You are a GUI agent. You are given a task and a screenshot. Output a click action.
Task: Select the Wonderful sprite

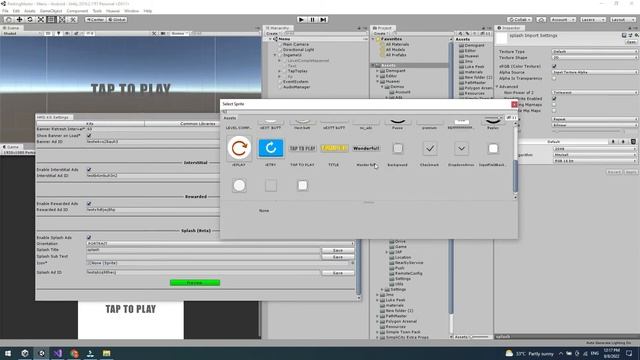tap(366, 148)
